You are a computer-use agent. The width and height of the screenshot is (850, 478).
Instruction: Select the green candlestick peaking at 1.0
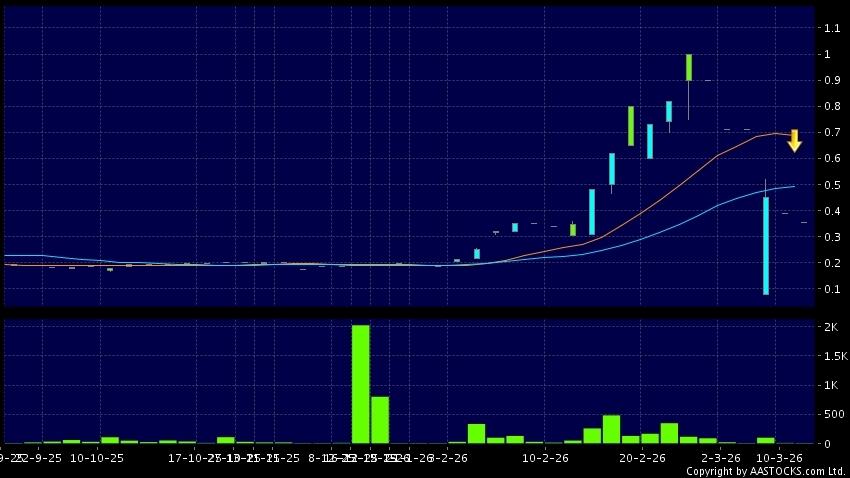689,67
